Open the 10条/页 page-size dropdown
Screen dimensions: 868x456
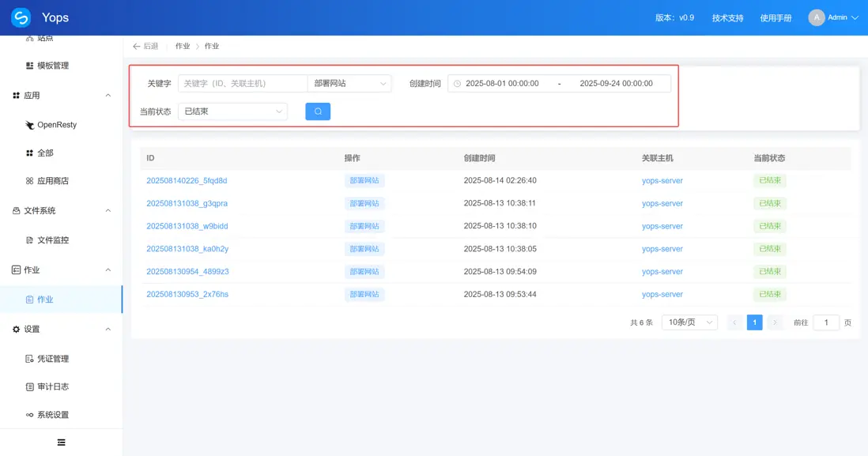click(688, 322)
